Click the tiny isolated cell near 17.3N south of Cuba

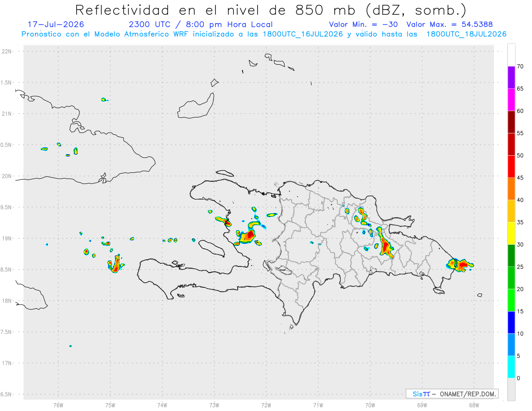(x=70, y=346)
